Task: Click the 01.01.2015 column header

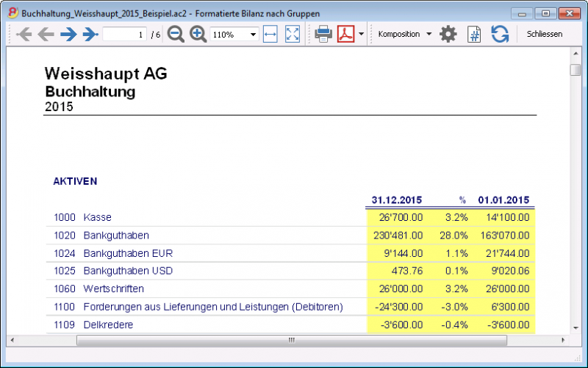Action: point(503,199)
